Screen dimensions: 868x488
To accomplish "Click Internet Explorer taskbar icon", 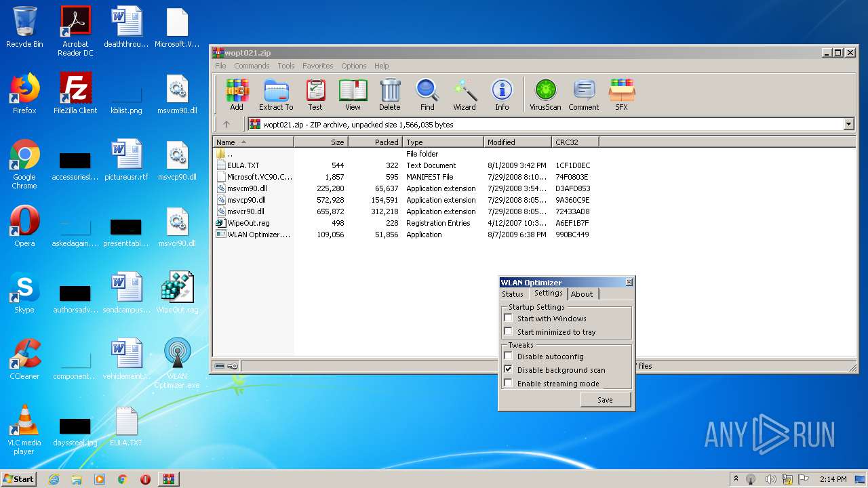I will click(54, 479).
